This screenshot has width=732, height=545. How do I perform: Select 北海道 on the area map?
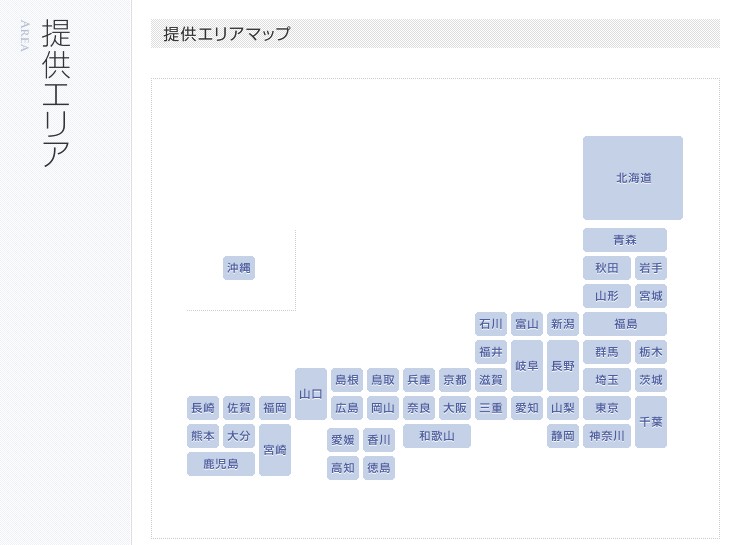coord(633,178)
